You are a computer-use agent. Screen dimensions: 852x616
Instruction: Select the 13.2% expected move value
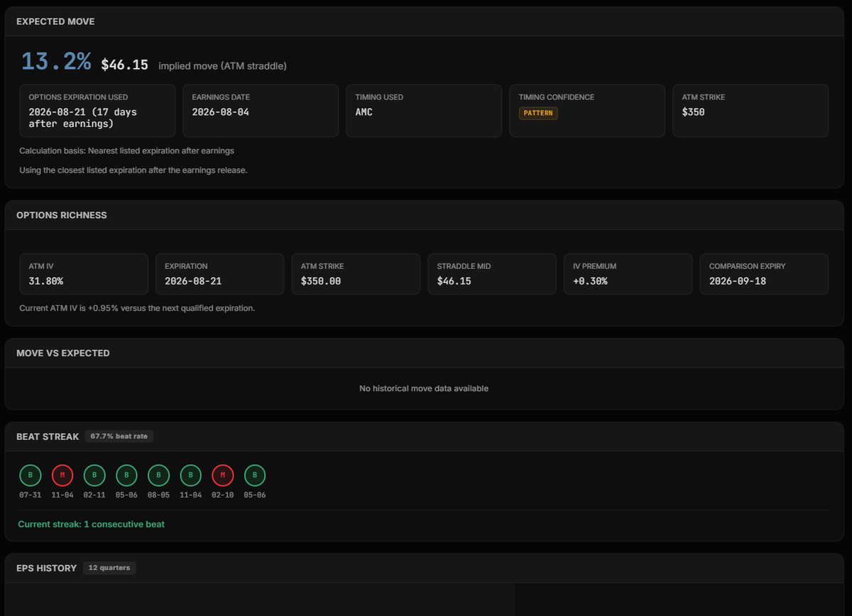point(56,62)
